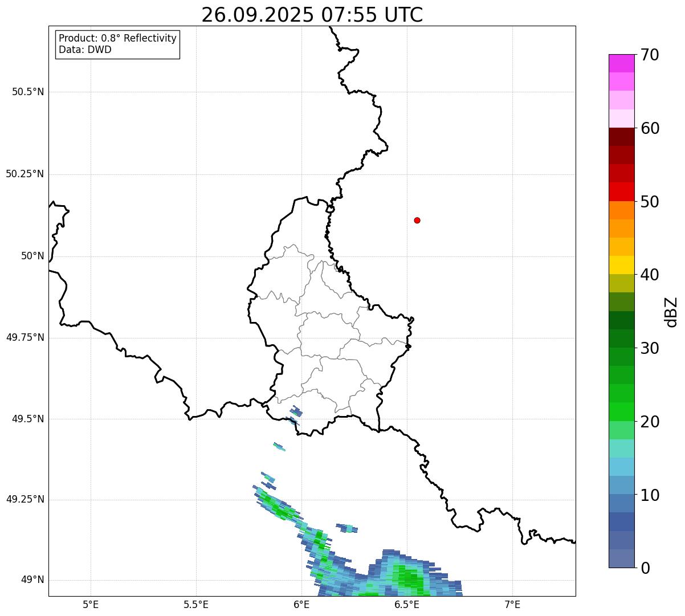Click the latitude label 49.25°N

[x=25, y=499]
